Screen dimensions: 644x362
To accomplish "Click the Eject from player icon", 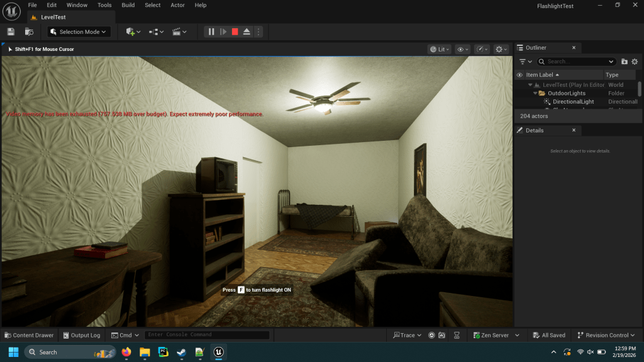I will point(247,31).
